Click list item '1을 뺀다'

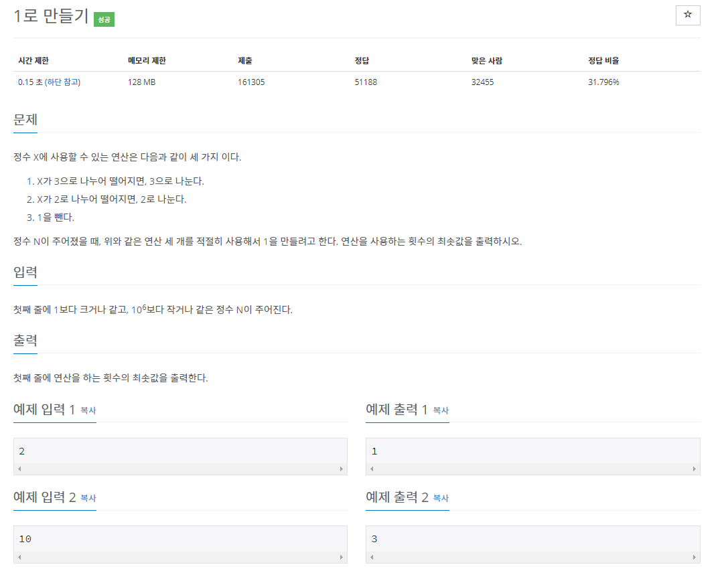pyautogui.click(x=55, y=217)
